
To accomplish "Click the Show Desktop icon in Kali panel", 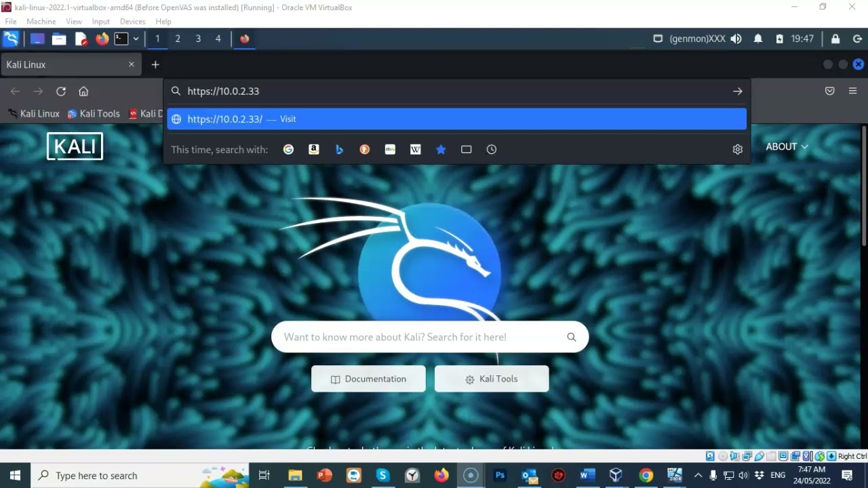I will coord(37,39).
